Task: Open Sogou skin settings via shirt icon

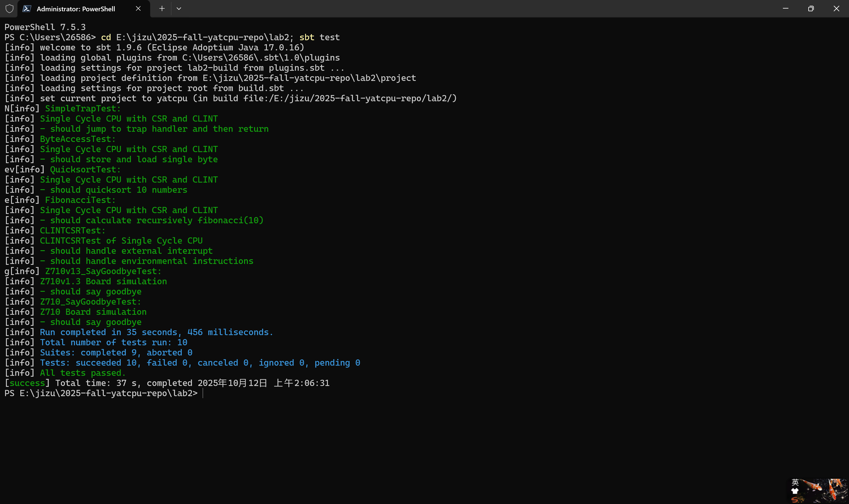Action: pos(795,491)
